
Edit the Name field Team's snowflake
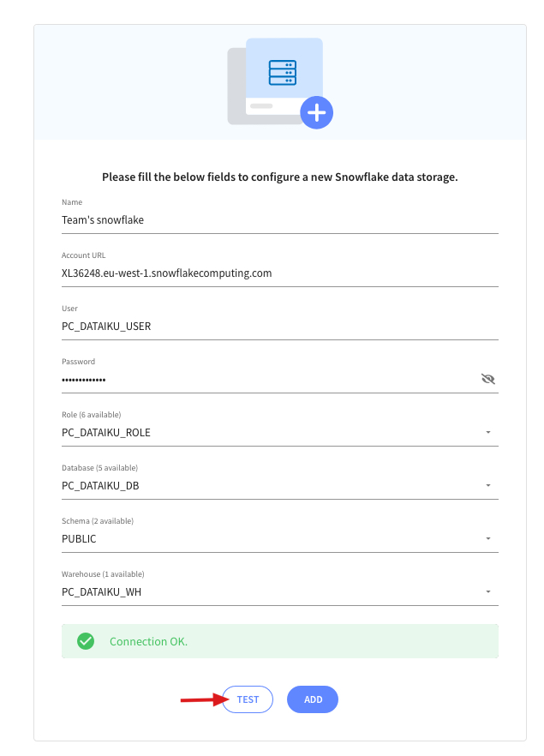pyautogui.click(x=280, y=220)
